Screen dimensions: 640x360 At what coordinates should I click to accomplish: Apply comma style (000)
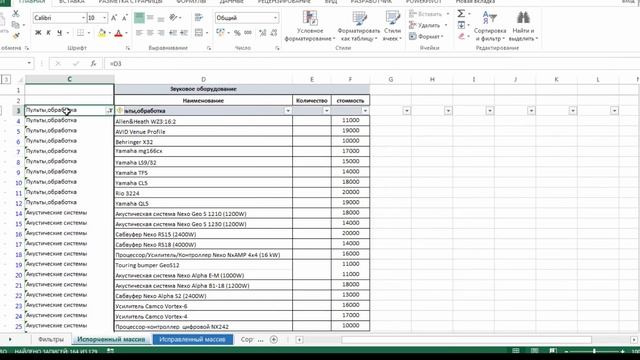(x=248, y=33)
